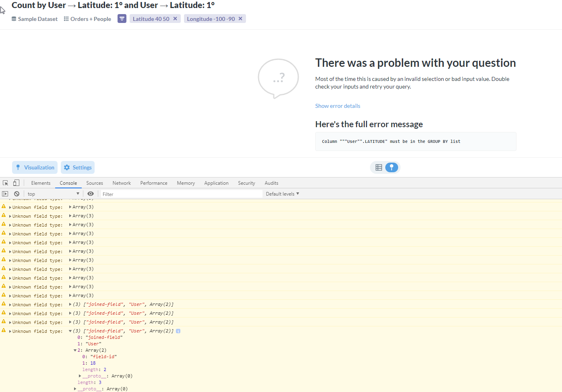Switch to the Elements tab
This screenshot has width=562, height=392.
41,183
